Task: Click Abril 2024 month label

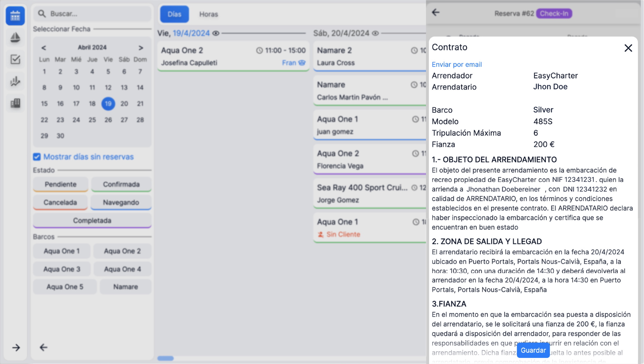Action: pyautogui.click(x=92, y=48)
